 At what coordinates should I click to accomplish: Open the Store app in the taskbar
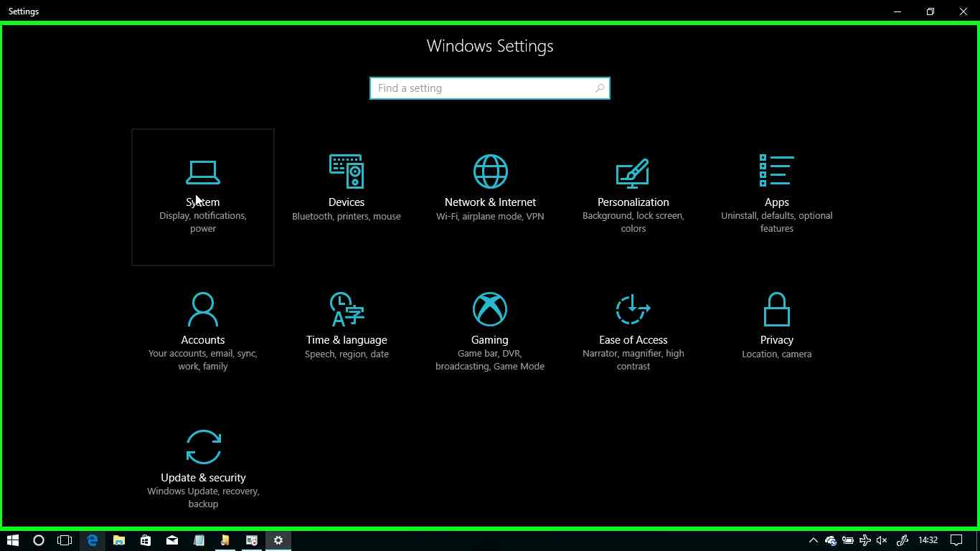pyautogui.click(x=146, y=540)
